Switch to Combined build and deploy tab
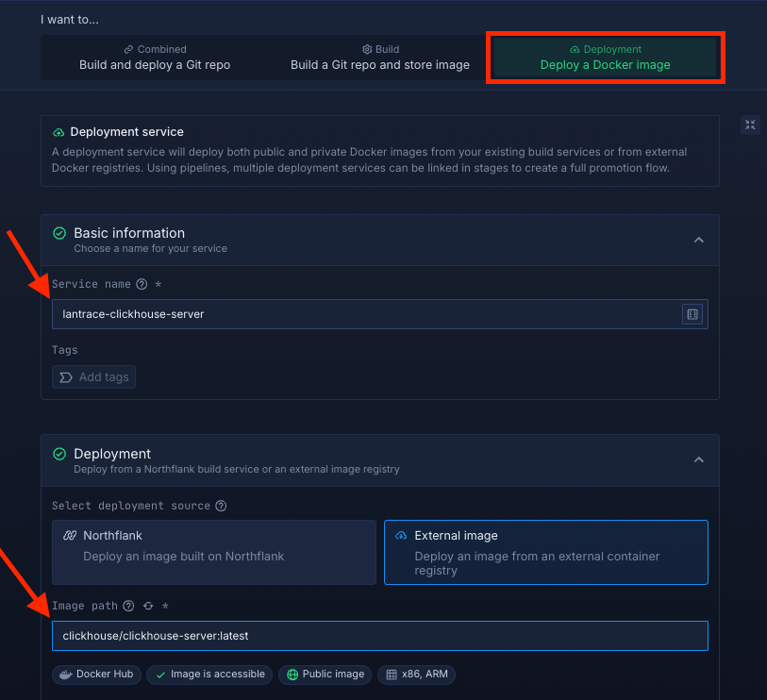The height and width of the screenshot is (700, 767). pyautogui.click(x=155, y=58)
